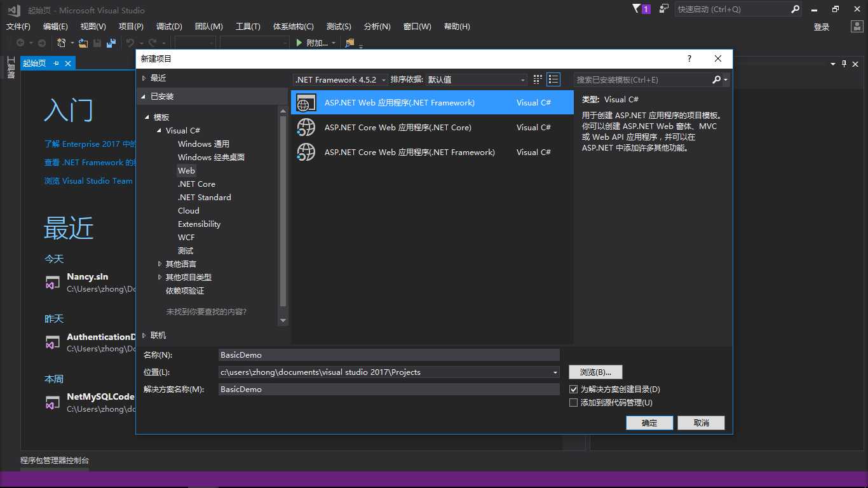
Task: Click the OK confirm button
Action: pos(649,423)
